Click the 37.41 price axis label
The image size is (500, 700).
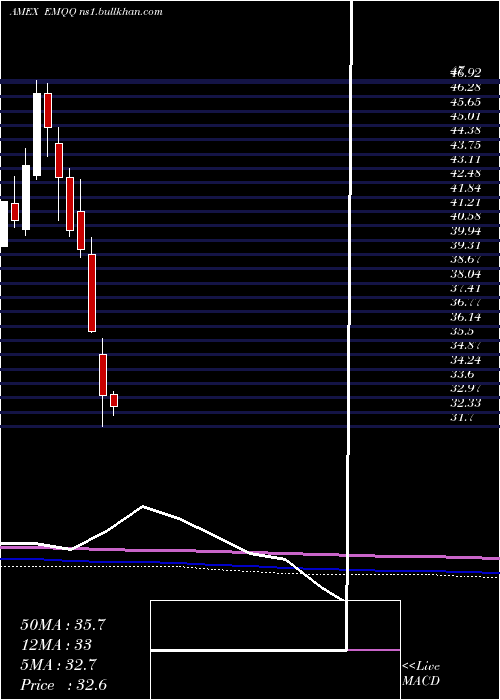click(x=466, y=288)
